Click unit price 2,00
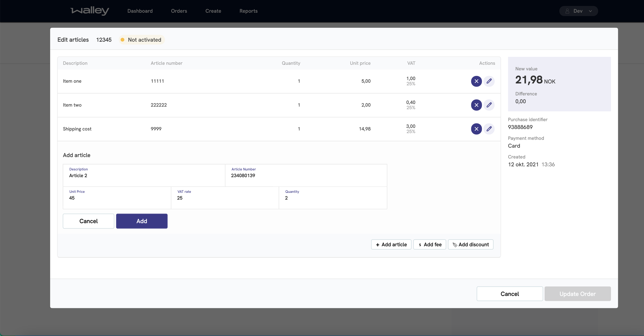 click(366, 105)
